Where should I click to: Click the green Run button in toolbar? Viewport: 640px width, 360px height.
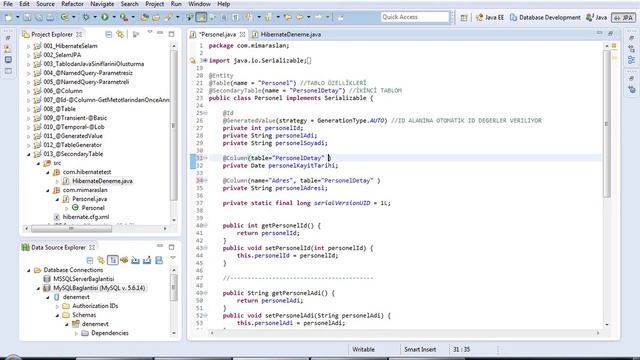(105, 17)
